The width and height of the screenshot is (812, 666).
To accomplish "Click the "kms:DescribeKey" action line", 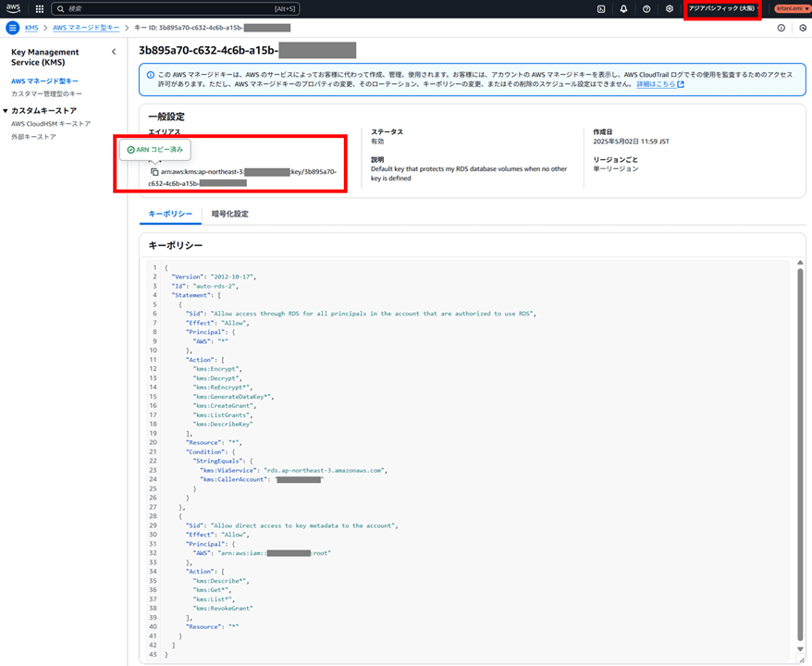I will [x=223, y=425].
